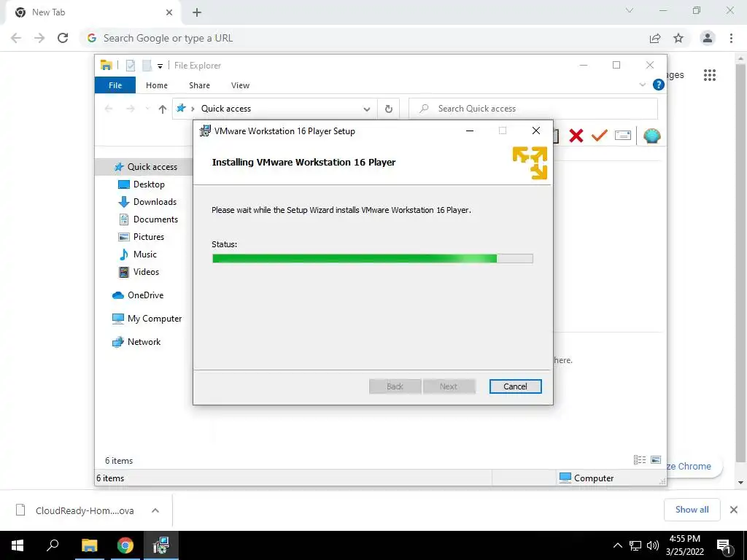Open the Chrome tab search chevron

[630, 10]
